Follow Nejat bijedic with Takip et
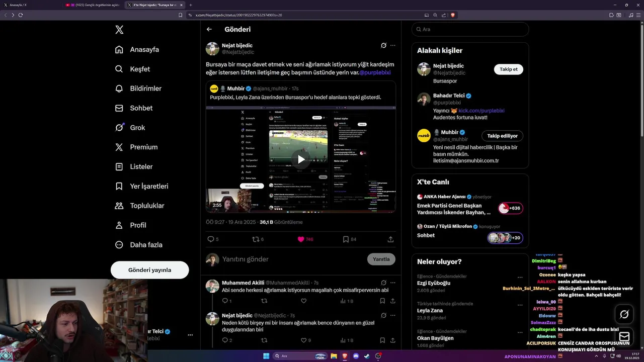 coord(508,69)
